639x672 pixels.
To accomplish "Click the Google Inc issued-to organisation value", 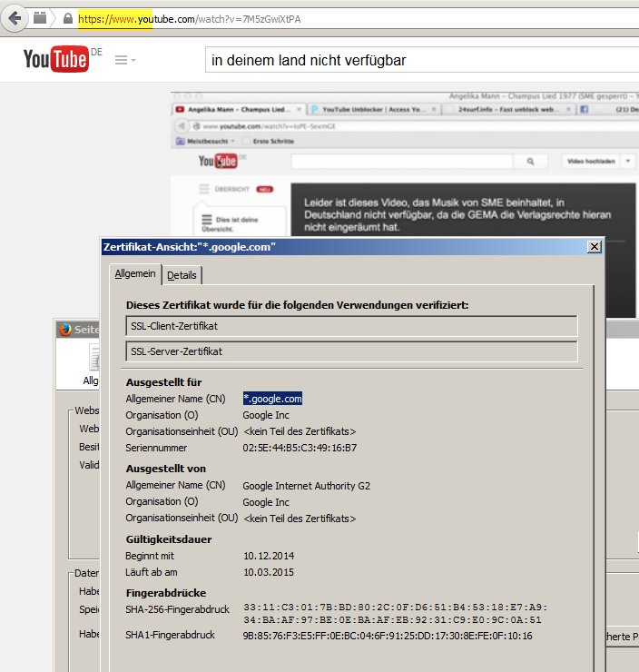I will [266, 415].
